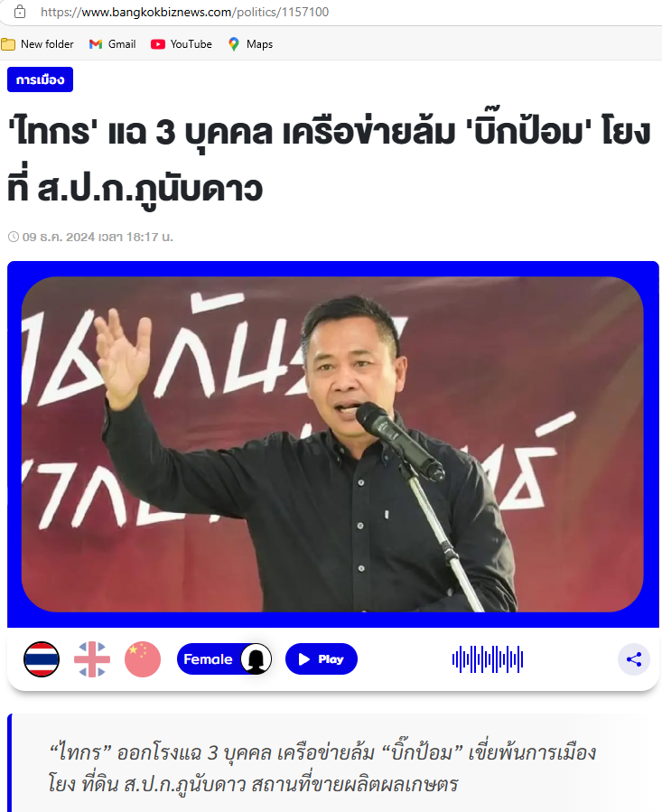Open the การเมือง category tag
This screenshot has height=812, width=662.
(40, 79)
